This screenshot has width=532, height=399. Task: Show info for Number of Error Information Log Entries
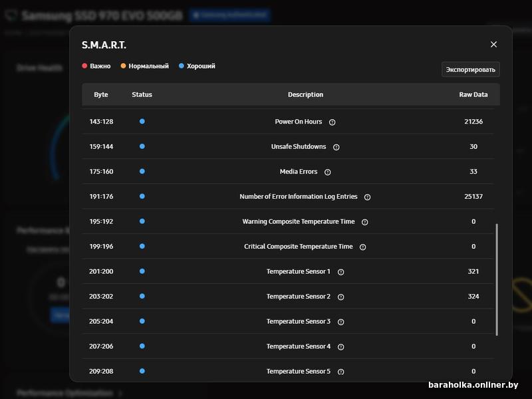367,197
